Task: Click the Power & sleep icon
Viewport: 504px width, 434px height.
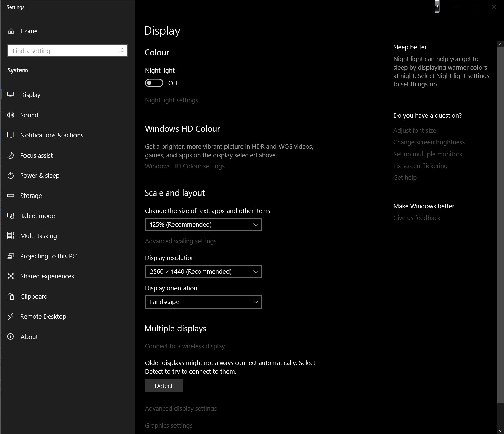Action: coord(11,175)
